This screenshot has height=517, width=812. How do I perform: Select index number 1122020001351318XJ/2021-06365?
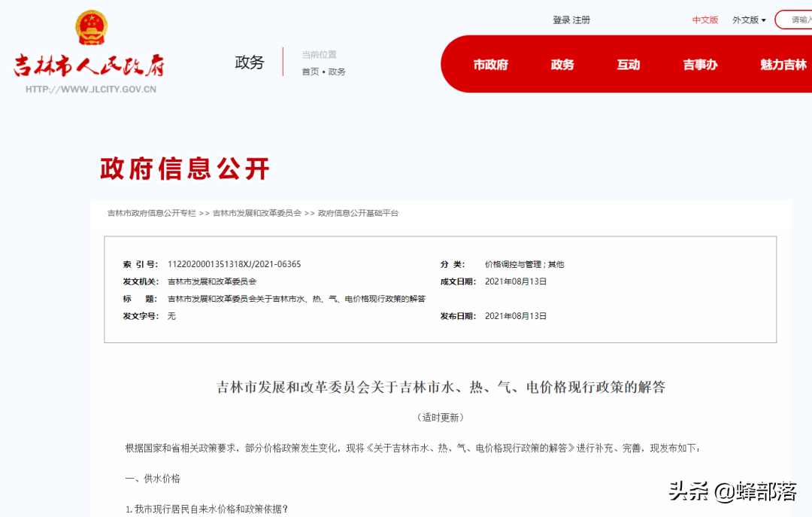coord(234,264)
